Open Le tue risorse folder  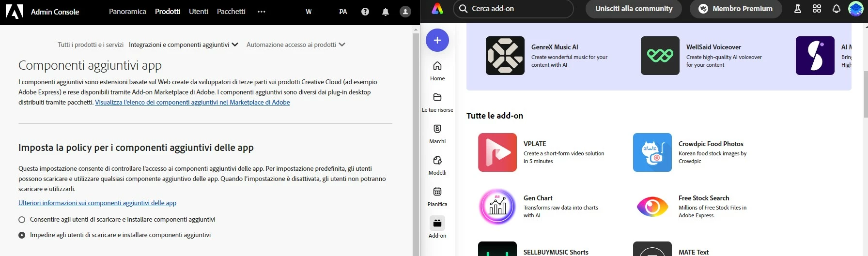click(x=437, y=103)
